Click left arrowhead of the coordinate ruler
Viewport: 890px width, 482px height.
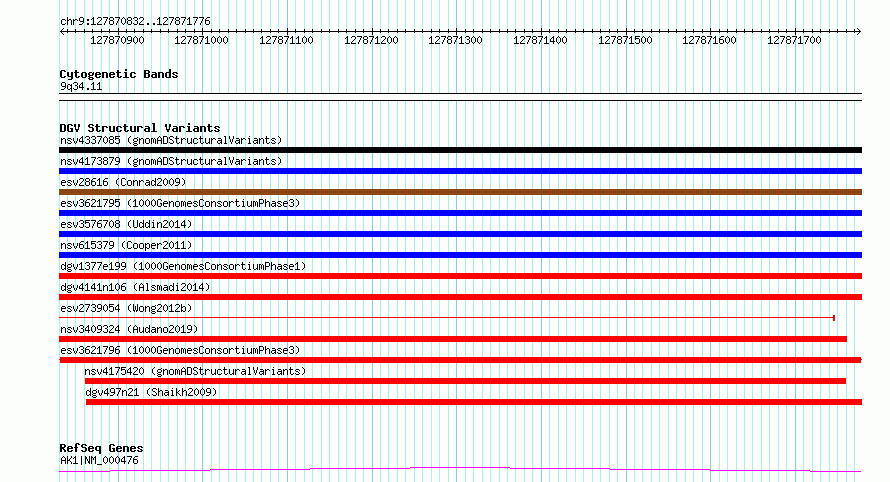click(x=62, y=32)
